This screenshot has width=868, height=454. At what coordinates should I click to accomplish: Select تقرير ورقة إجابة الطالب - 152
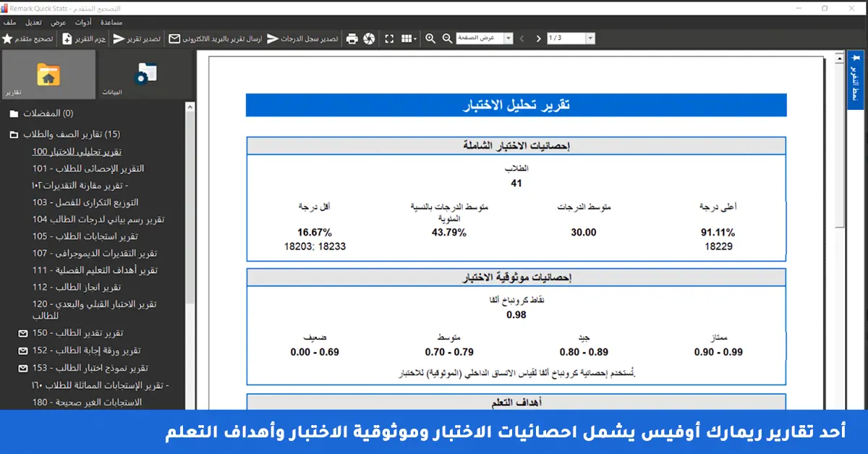(x=86, y=351)
